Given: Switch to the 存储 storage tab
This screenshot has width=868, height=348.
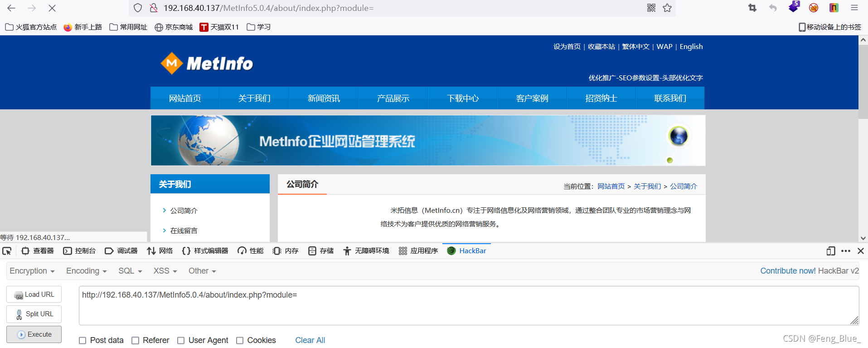Looking at the screenshot, I should (x=321, y=251).
